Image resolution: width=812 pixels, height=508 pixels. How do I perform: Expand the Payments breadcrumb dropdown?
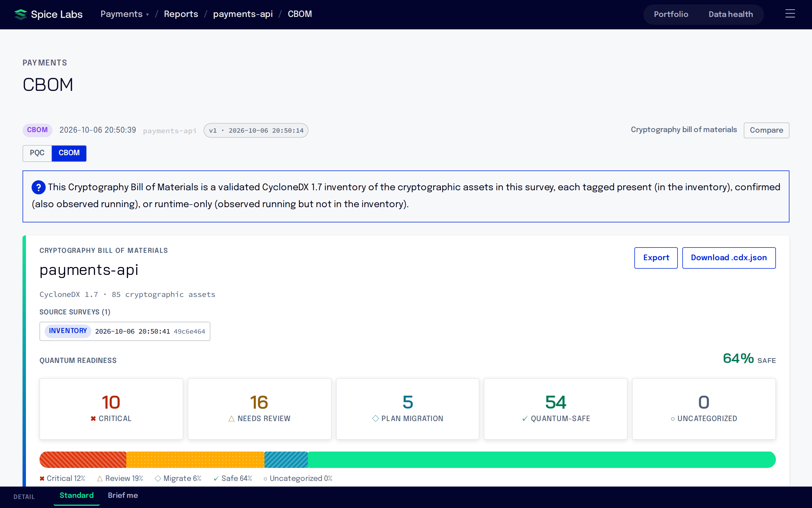coord(125,14)
